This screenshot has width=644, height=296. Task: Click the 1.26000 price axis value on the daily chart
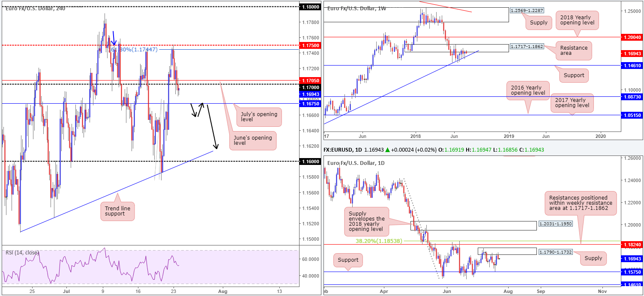pos(633,158)
